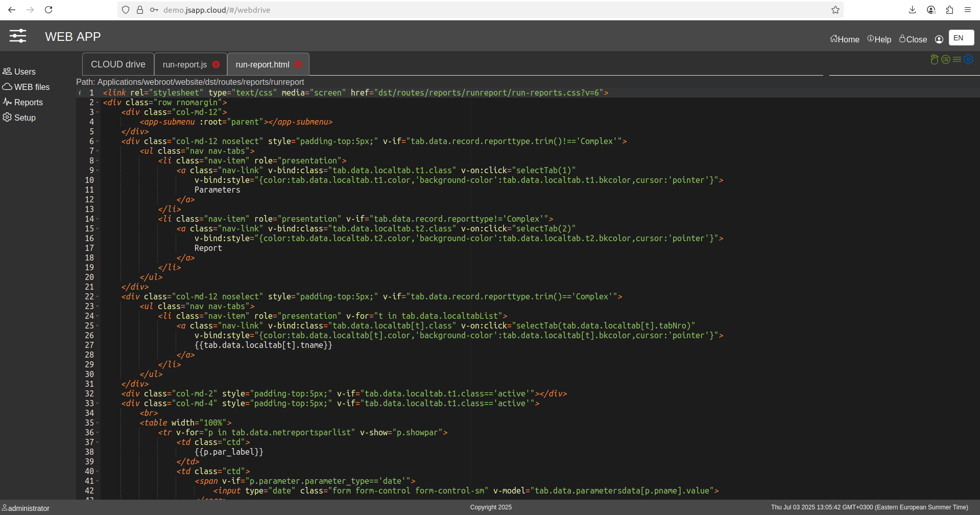980x515 pixels.
Task: Click the WEB APP title
Action: tap(73, 37)
